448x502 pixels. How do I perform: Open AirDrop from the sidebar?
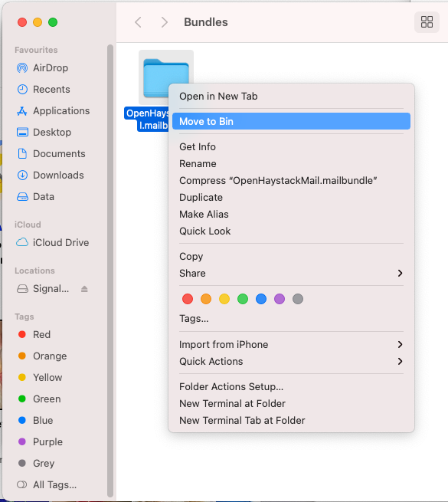51,68
